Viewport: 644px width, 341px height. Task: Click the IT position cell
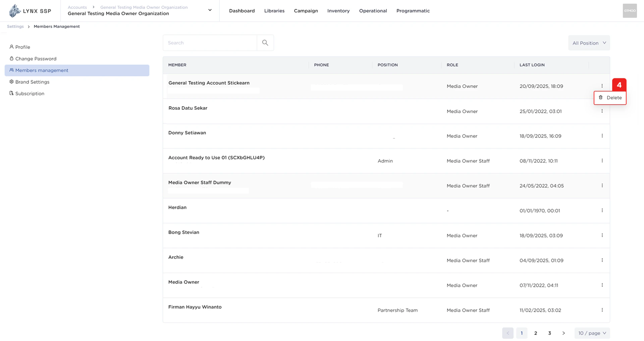380,236
